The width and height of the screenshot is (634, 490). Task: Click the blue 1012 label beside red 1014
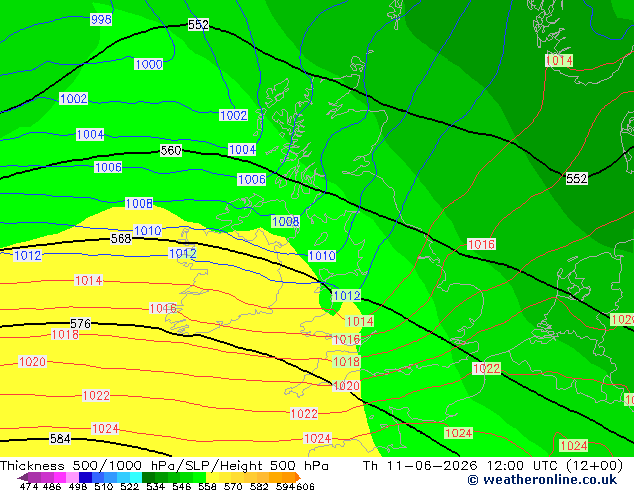(346, 296)
